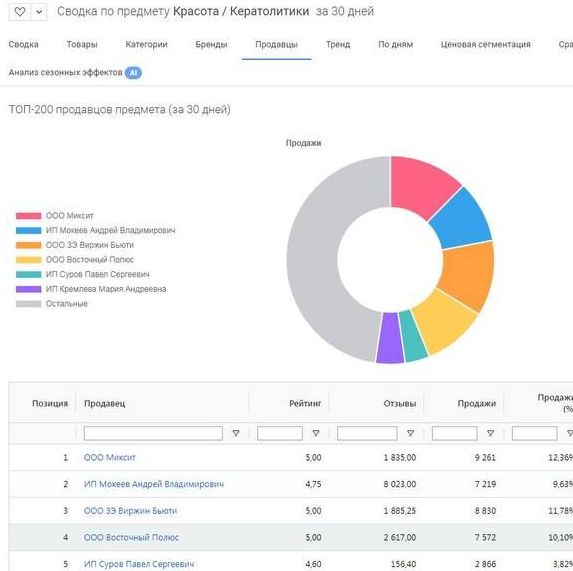Image resolution: width=573 pixels, height=571 pixels.
Task: Select the Продавцы tab
Action: tap(276, 45)
